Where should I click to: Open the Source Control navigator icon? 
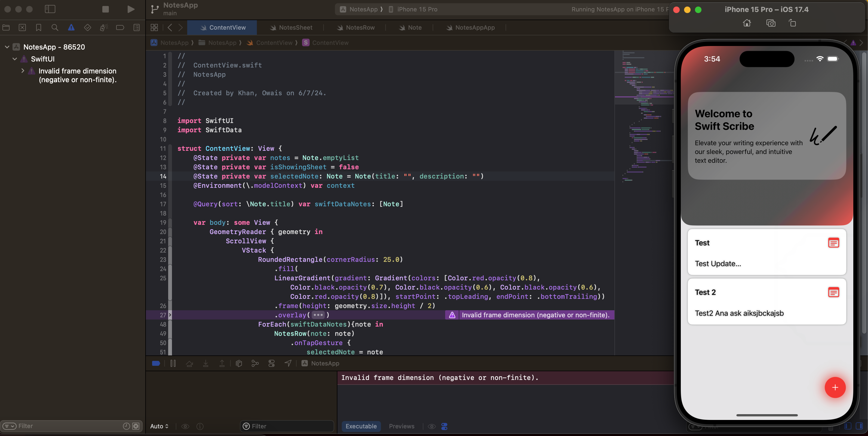tap(22, 28)
